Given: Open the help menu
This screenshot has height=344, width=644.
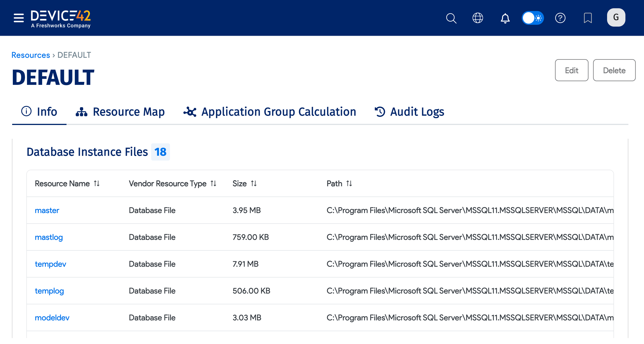Looking at the screenshot, I should tap(561, 18).
